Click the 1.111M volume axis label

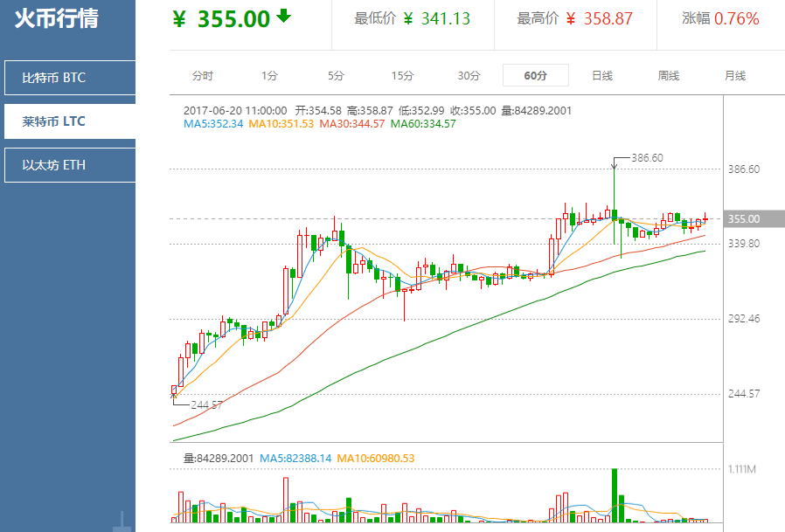742,469
